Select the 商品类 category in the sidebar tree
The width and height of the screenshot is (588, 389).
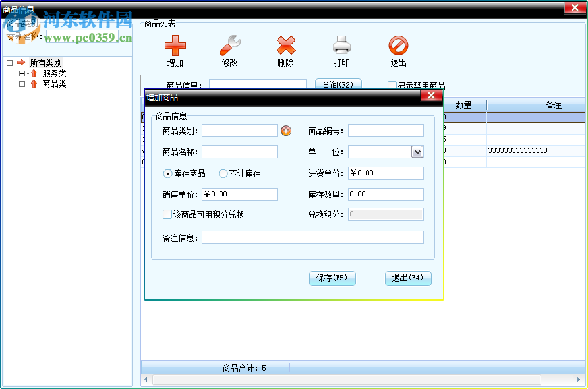(55, 84)
